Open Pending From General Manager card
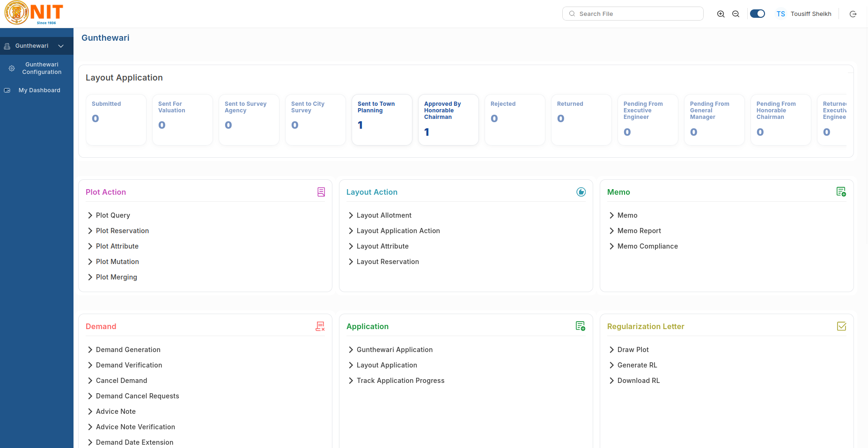868x448 pixels. [714, 120]
